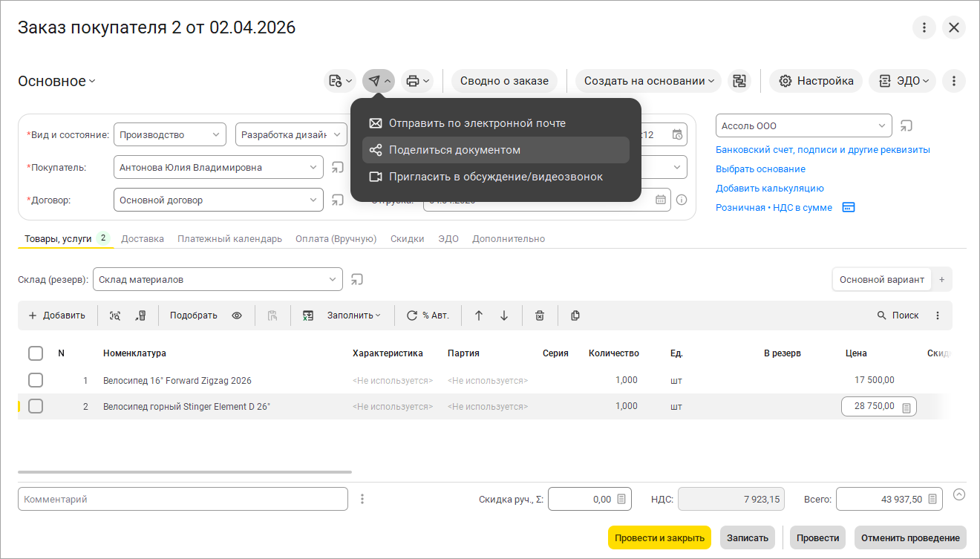Click the data terminal load icon in the table toolbar
This screenshot has height=559, width=980.
pyautogui.click(x=141, y=316)
